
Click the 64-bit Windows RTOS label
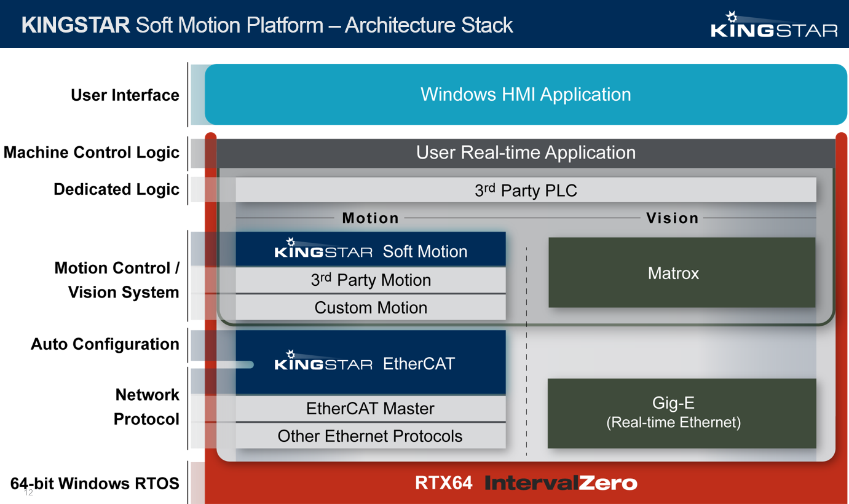(95, 483)
